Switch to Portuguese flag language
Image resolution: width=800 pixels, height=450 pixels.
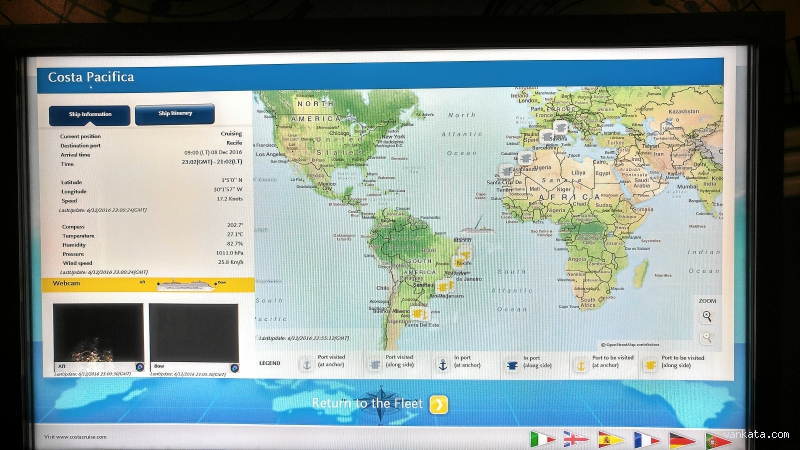click(x=718, y=439)
